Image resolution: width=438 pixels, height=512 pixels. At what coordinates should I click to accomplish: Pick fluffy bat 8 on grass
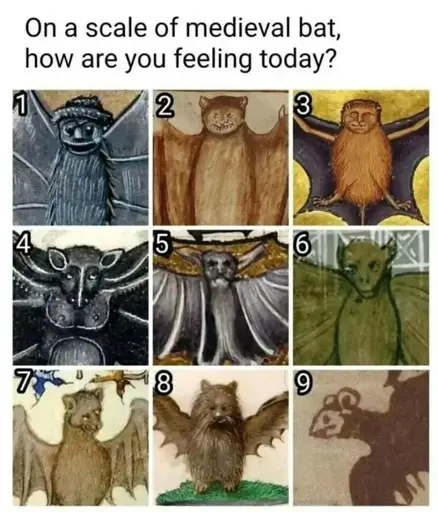(x=221, y=438)
